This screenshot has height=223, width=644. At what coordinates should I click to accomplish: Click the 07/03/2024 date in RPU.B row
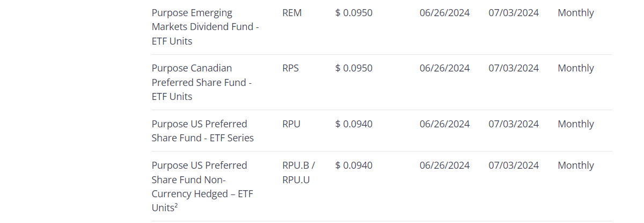pos(514,166)
